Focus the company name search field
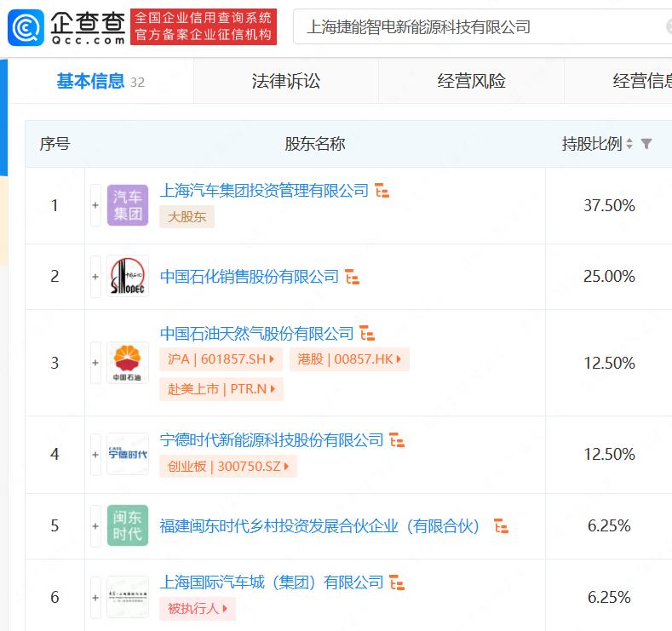 482,27
